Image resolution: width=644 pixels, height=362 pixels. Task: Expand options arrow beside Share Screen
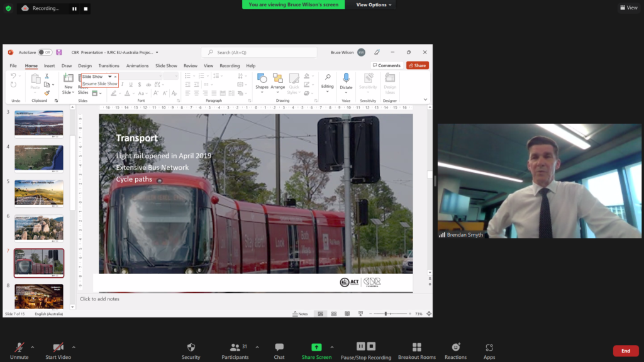click(x=332, y=346)
